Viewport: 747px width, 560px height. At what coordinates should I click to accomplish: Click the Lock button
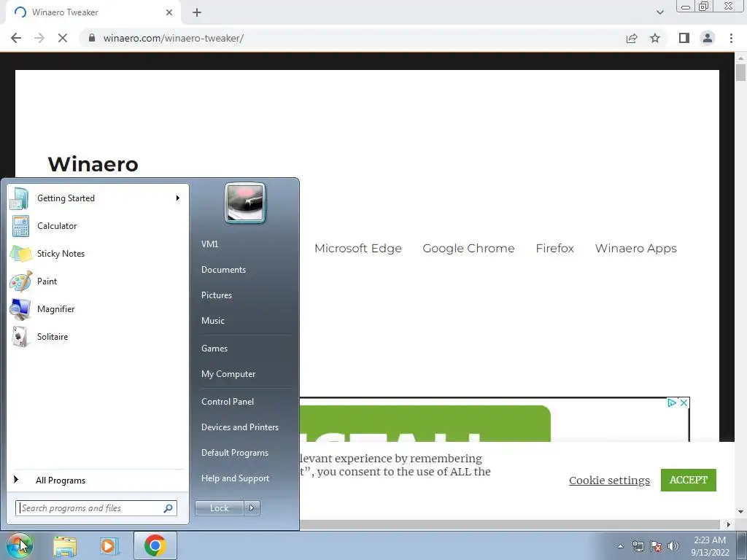point(220,508)
